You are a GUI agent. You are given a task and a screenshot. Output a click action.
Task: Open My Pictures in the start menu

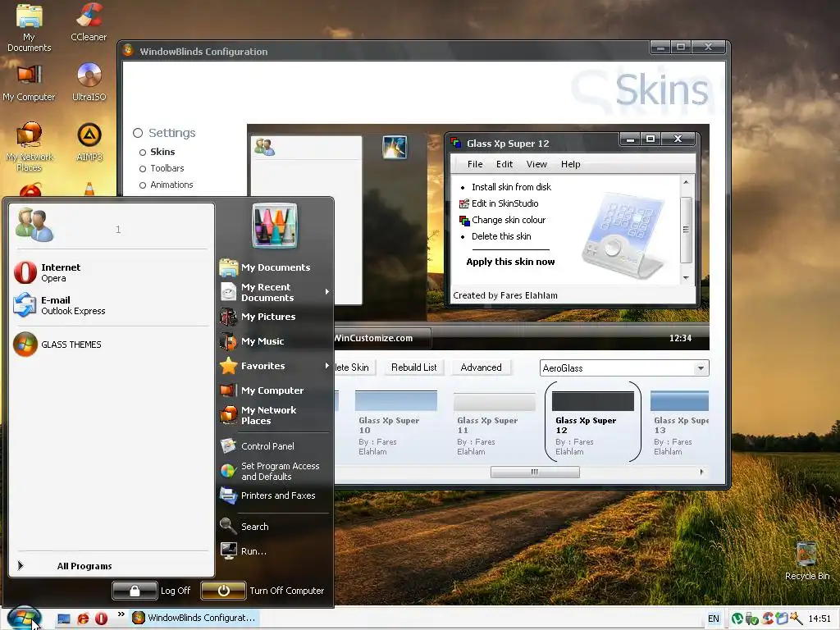point(275,317)
